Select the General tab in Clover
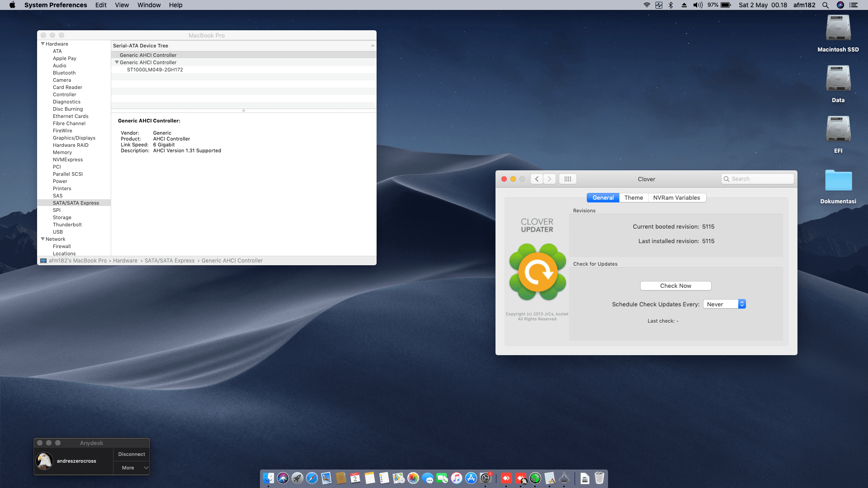The width and height of the screenshot is (868, 488). [x=603, y=197]
